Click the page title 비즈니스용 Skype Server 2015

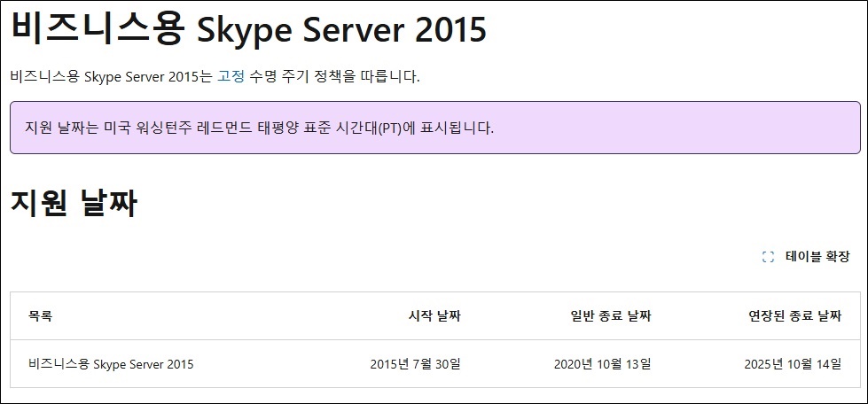coord(248,28)
